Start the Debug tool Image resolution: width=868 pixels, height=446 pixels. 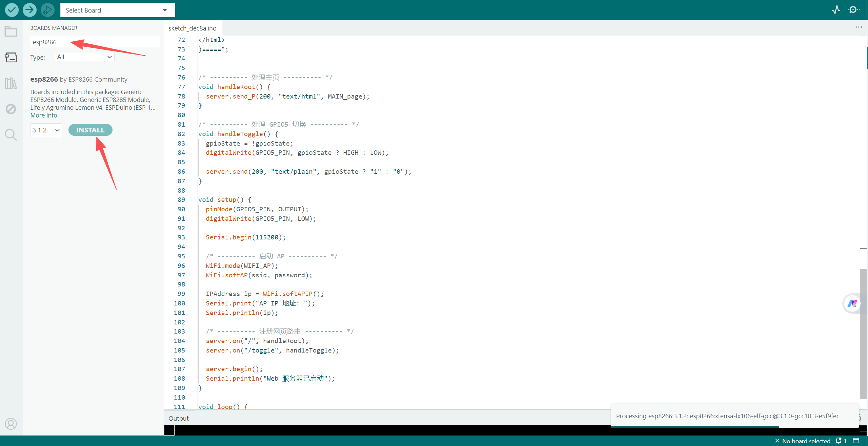coord(47,10)
